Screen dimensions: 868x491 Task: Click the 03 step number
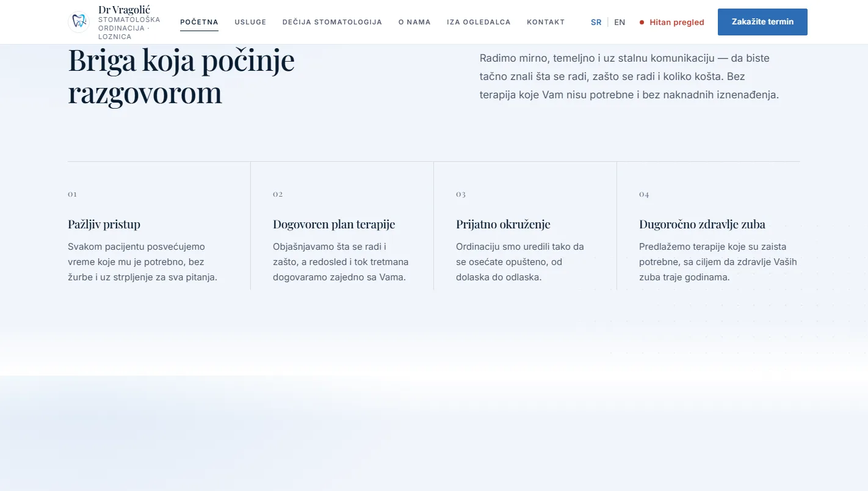tap(461, 194)
